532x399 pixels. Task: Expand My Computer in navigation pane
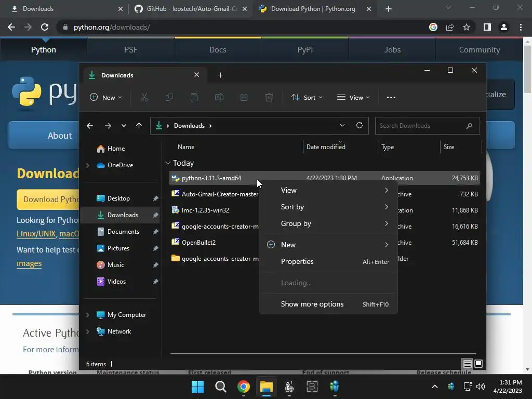pos(87,315)
